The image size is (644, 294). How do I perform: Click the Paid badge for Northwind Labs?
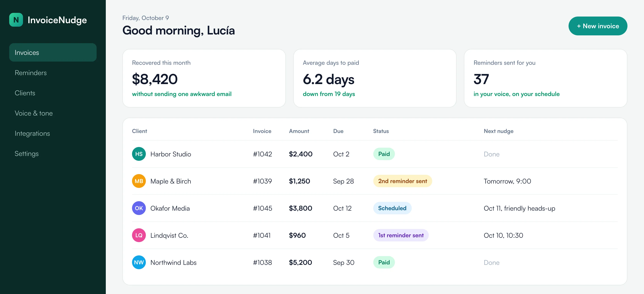click(x=384, y=262)
